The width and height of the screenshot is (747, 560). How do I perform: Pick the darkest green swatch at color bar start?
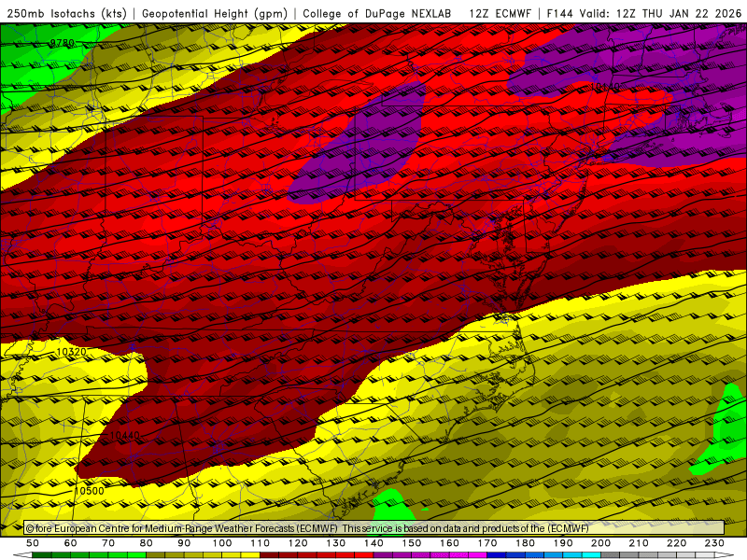[42, 555]
